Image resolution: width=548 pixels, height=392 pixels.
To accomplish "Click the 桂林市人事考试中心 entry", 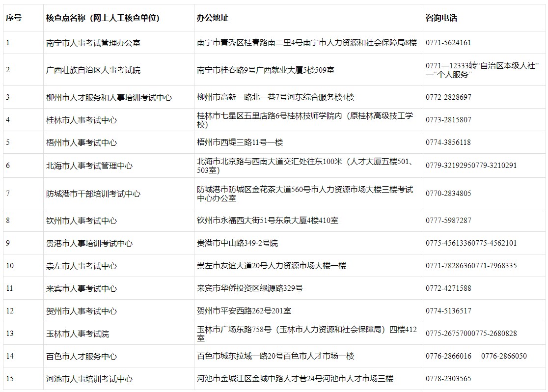I will pyautogui.click(x=82, y=120).
